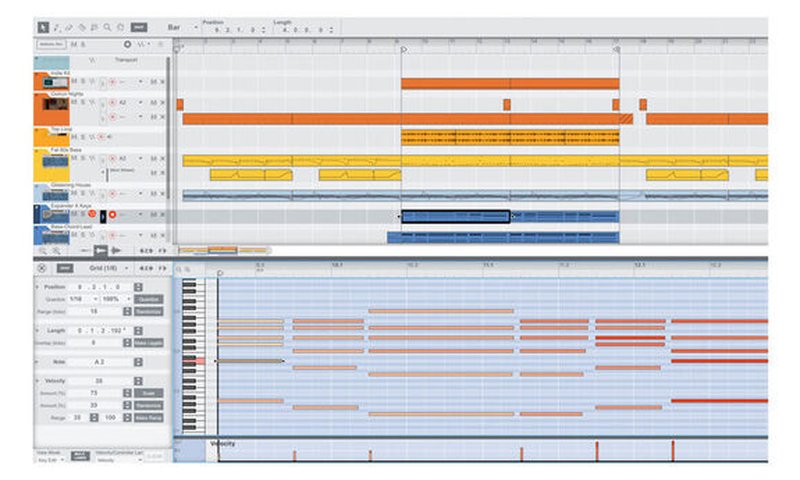Toggle Snap in the top toolbar
Image resolution: width=800 pixels, height=480 pixels.
pos(138,27)
